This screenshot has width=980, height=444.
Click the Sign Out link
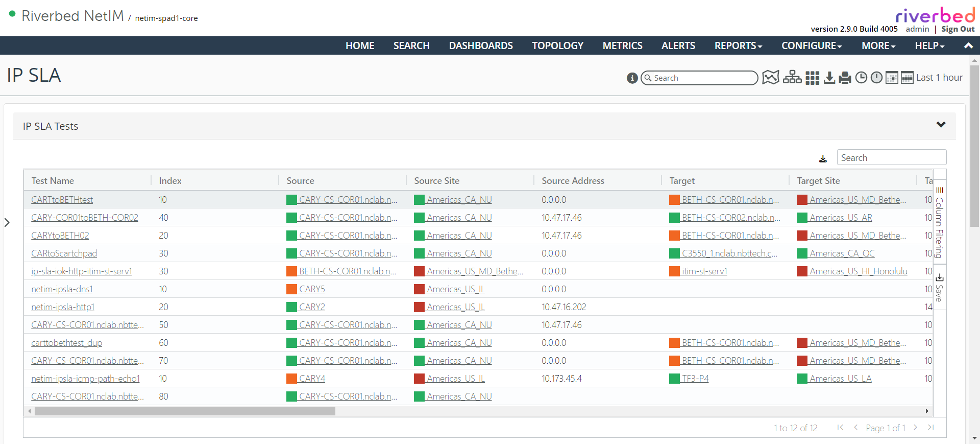tap(958, 29)
